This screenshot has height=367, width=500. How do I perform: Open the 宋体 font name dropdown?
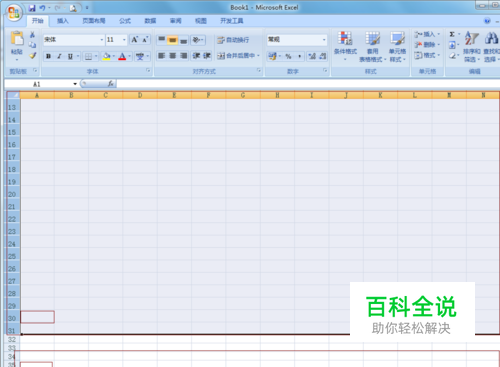102,40
